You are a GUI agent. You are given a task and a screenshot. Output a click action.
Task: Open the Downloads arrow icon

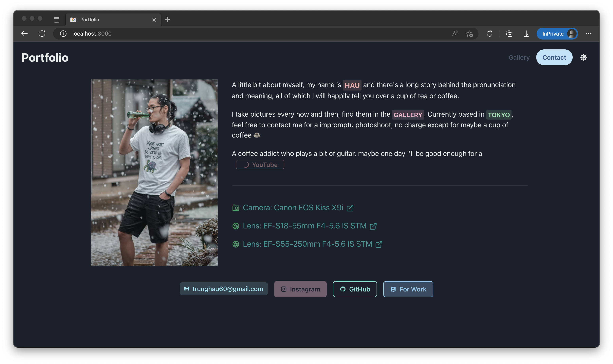[526, 34]
